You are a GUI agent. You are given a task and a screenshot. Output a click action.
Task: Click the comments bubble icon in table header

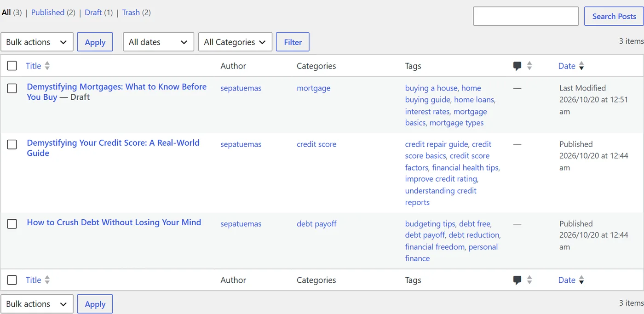click(517, 66)
